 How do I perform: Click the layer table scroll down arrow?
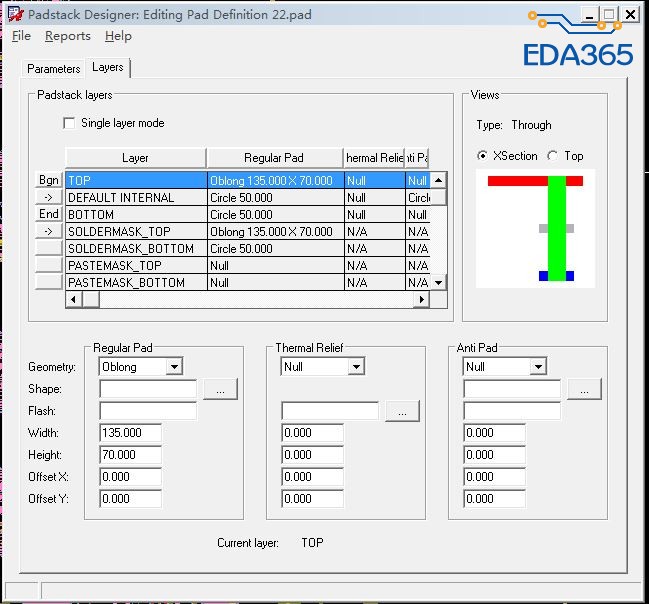[x=438, y=283]
